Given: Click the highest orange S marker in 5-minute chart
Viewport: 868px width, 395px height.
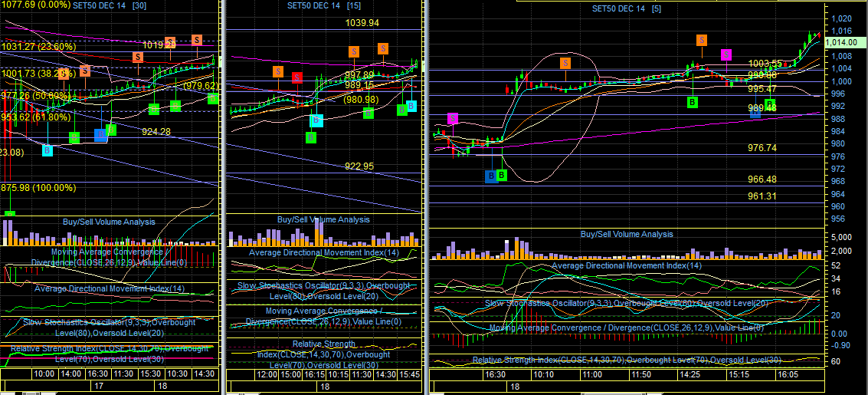Looking at the screenshot, I should pyautogui.click(x=702, y=40).
